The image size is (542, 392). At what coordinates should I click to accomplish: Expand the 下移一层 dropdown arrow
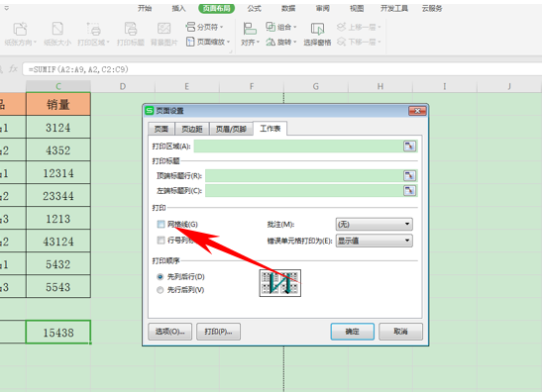(x=379, y=43)
